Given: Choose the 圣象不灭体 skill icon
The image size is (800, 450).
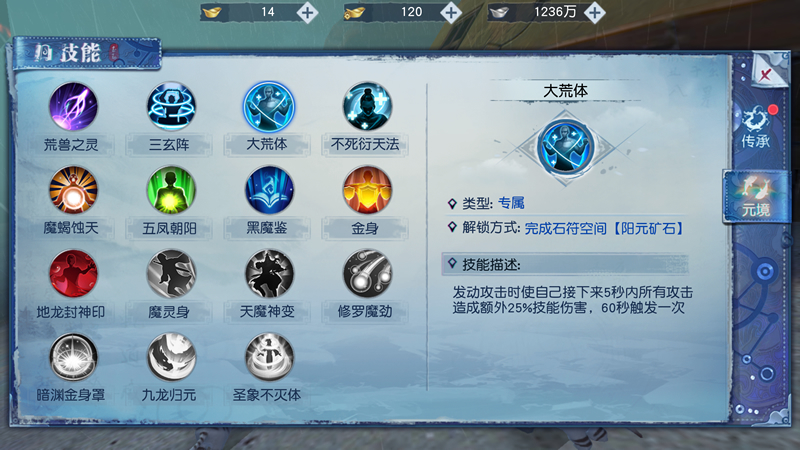Looking at the screenshot, I should pos(269,357).
